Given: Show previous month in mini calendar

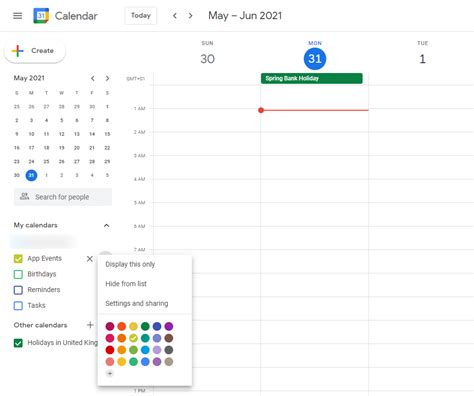Looking at the screenshot, I should pyautogui.click(x=93, y=78).
